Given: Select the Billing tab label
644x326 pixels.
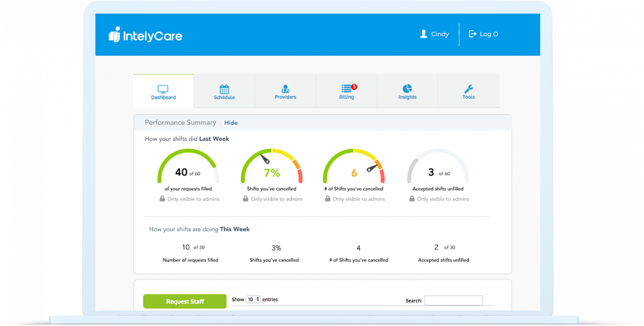Looking at the screenshot, I should (347, 97).
